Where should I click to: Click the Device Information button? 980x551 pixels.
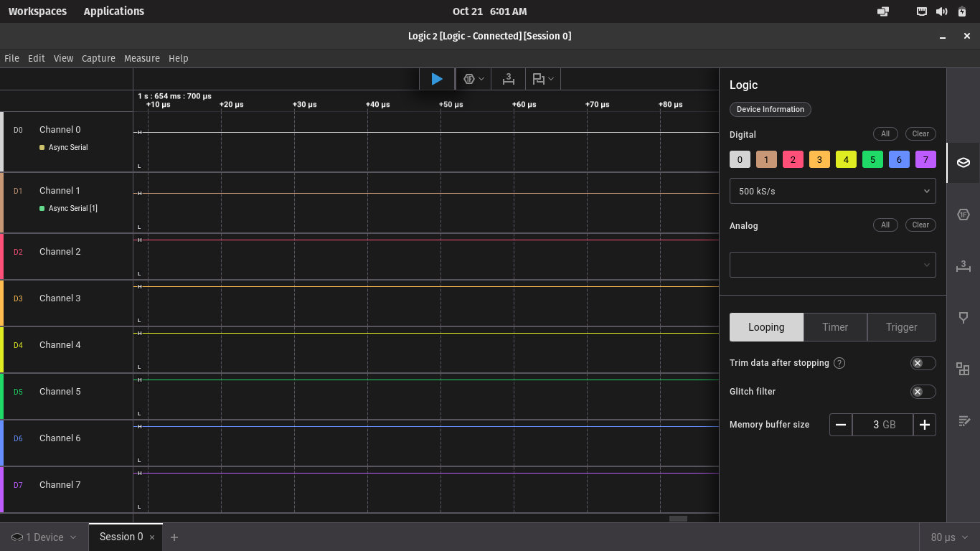click(770, 110)
